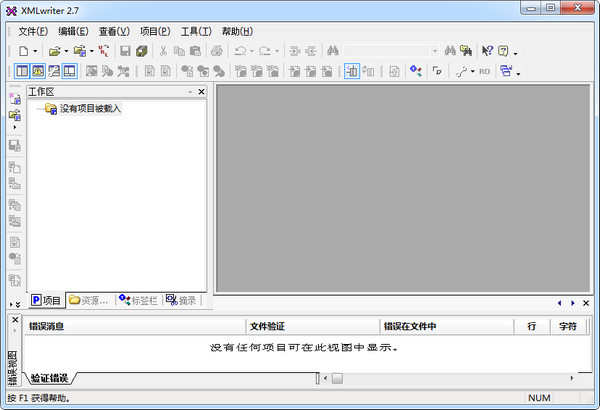Open the 查看(V) menu
Viewport: 600px width, 410px height.
tap(114, 31)
